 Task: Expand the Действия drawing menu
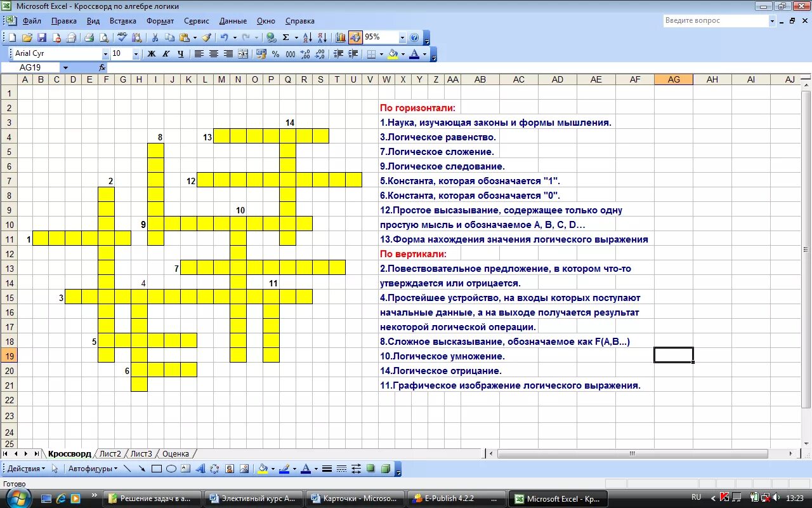27,469
